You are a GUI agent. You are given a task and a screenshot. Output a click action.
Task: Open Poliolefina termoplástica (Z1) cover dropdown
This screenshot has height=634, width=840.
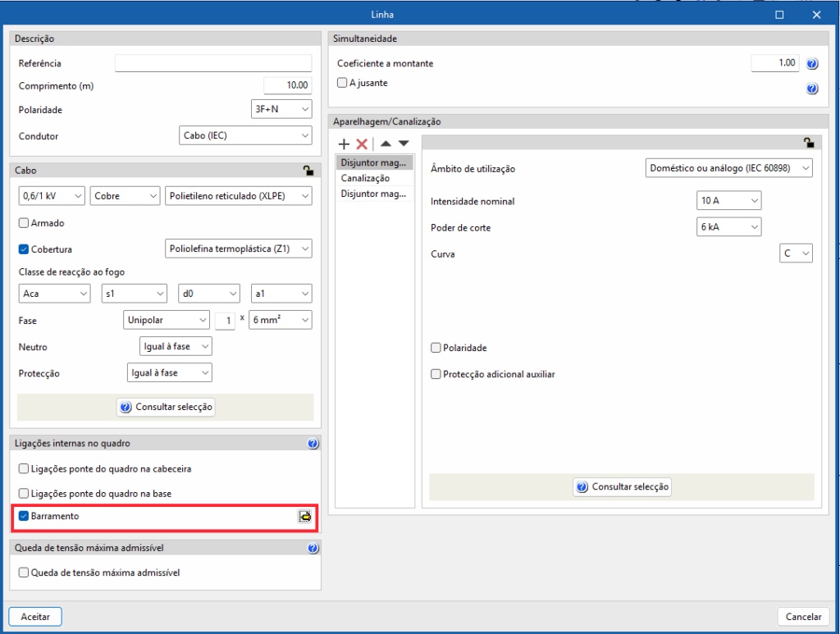[x=239, y=249]
